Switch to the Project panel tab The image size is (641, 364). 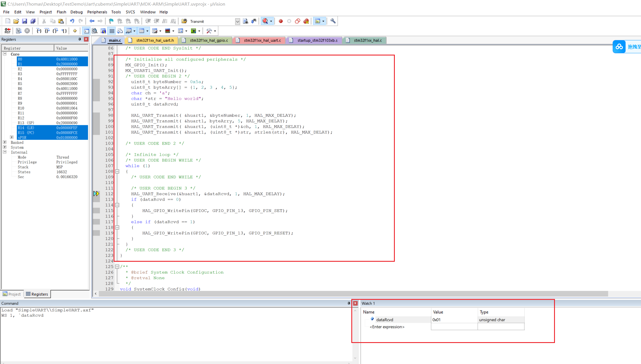[12, 294]
